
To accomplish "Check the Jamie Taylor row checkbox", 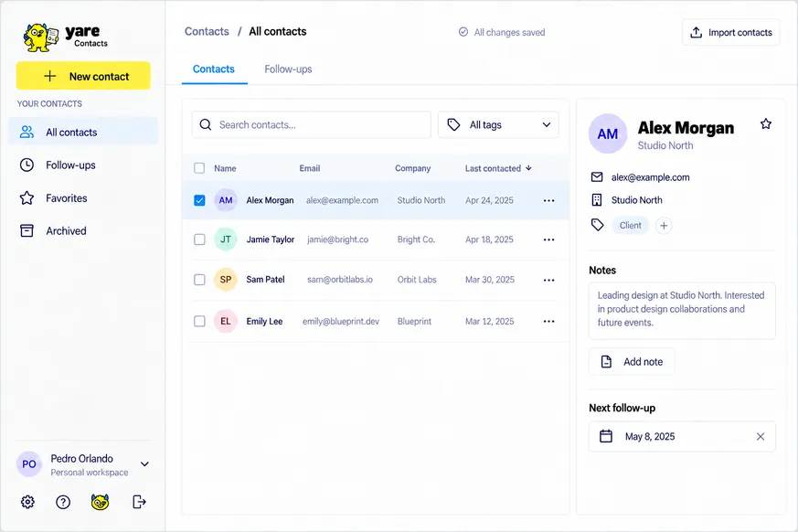I will point(199,239).
